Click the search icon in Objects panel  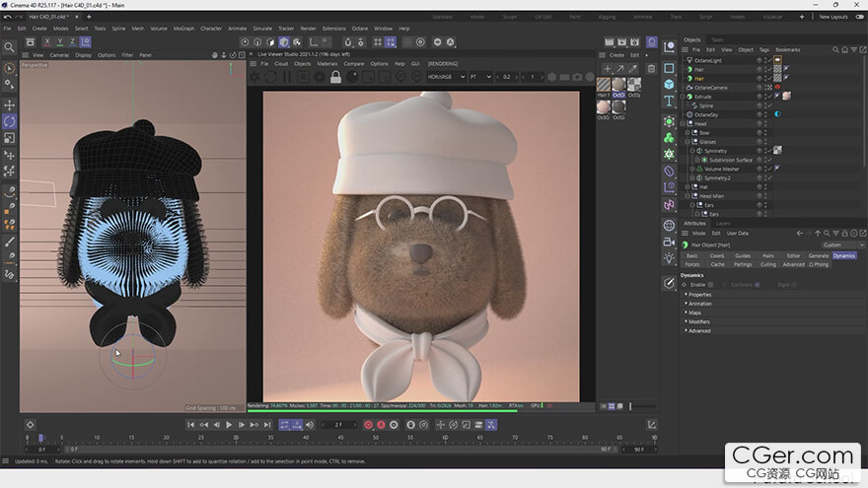click(835, 50)
